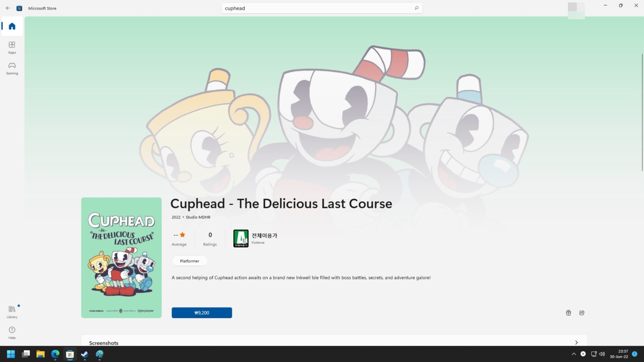Click the 전체이용가 rating text
This screenshot has height=362, width=644.
point(264,235)
